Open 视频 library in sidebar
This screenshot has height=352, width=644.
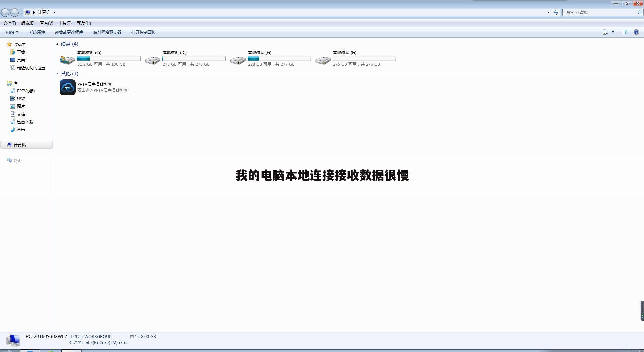(17, 98)
